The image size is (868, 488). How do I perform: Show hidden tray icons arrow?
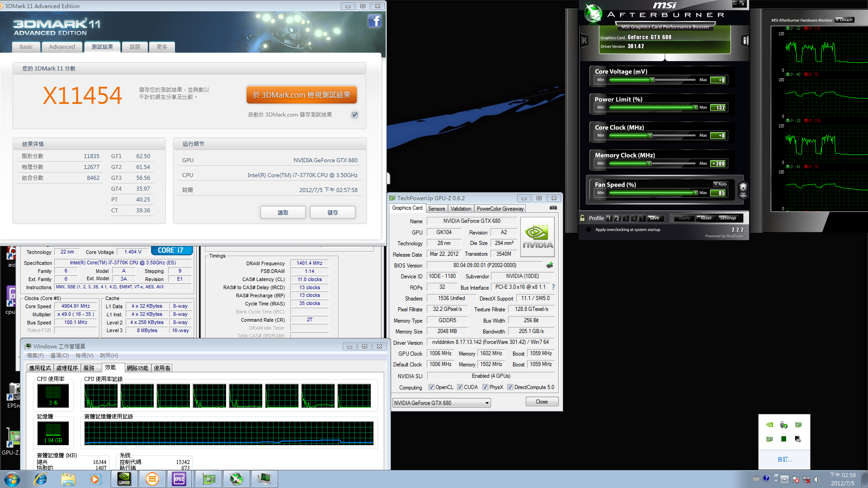(x=785, y=479)
